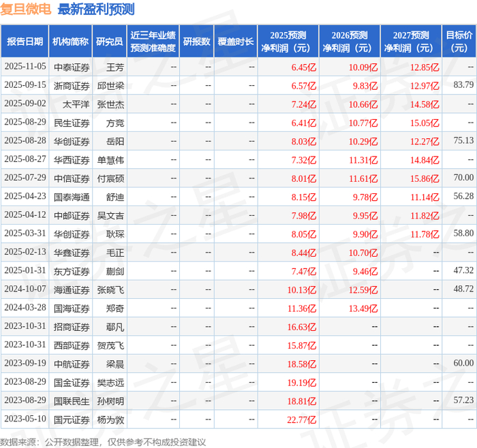Image resolution: width=477 pixels, height=448 pixels.
Task: Click 民生证券 institution name
Action: pos(72,123)
